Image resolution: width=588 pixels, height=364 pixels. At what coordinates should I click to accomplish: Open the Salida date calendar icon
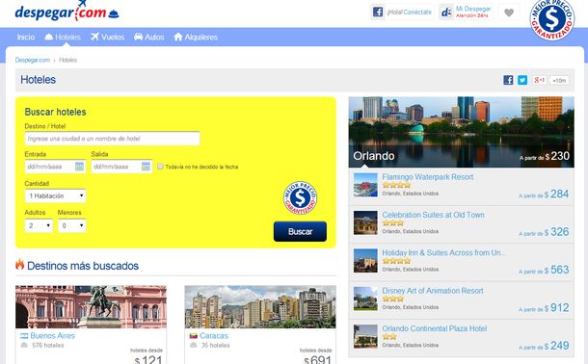pos(146,167)
